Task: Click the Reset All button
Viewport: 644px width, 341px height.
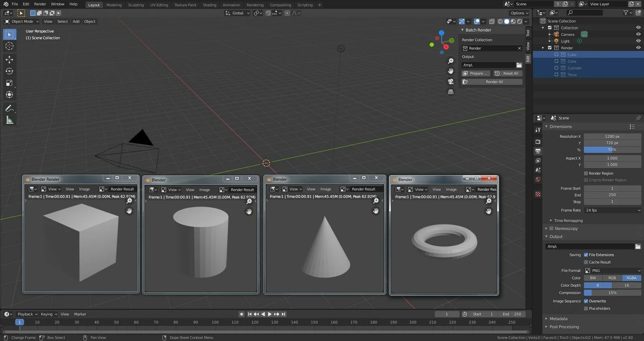Action: (x=508, y=73)
